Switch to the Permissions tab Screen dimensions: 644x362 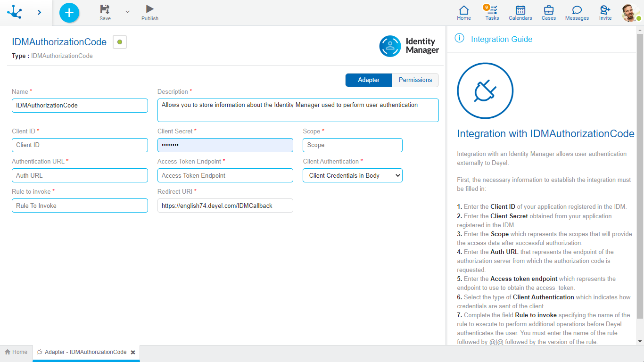click(415, 80)
